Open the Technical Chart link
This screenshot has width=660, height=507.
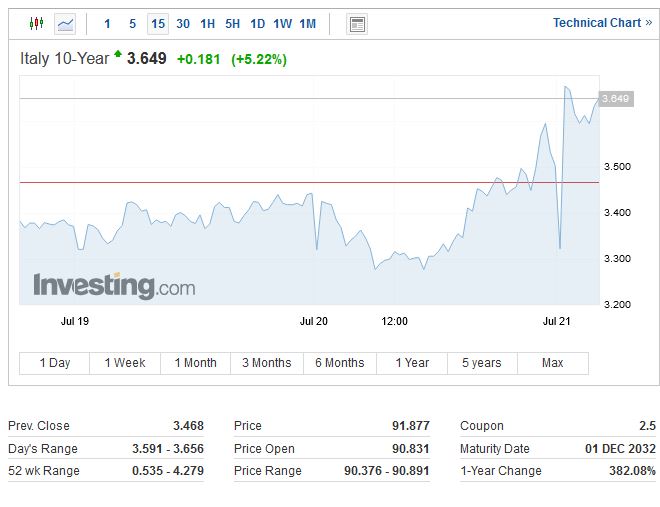602,23
